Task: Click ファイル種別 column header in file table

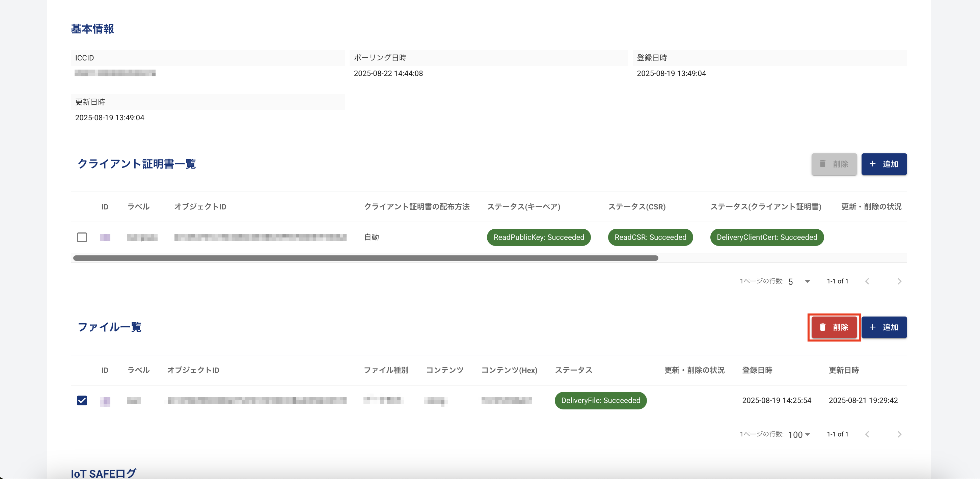Action: click(x=386, y=370)
